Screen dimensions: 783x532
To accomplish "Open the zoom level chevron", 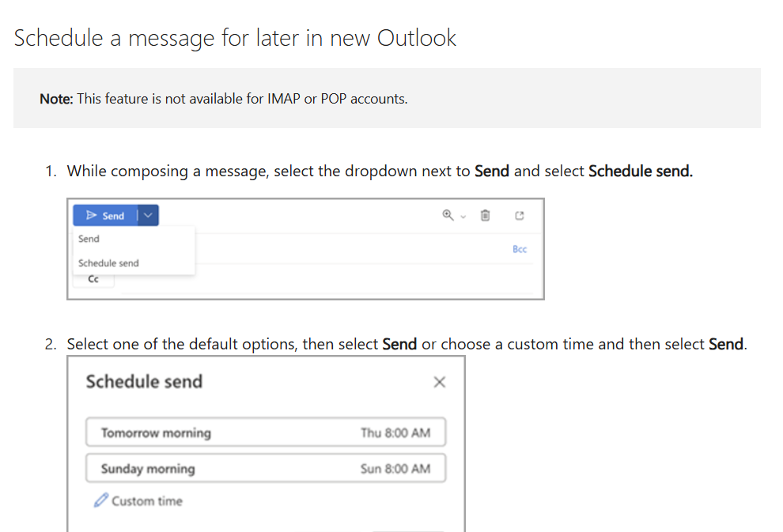I will (x=463, y=216).
